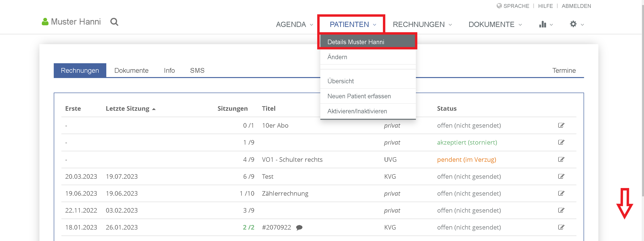Sort table by Sitzungen column
Screen dimensions: 644x241
(232, 109)
